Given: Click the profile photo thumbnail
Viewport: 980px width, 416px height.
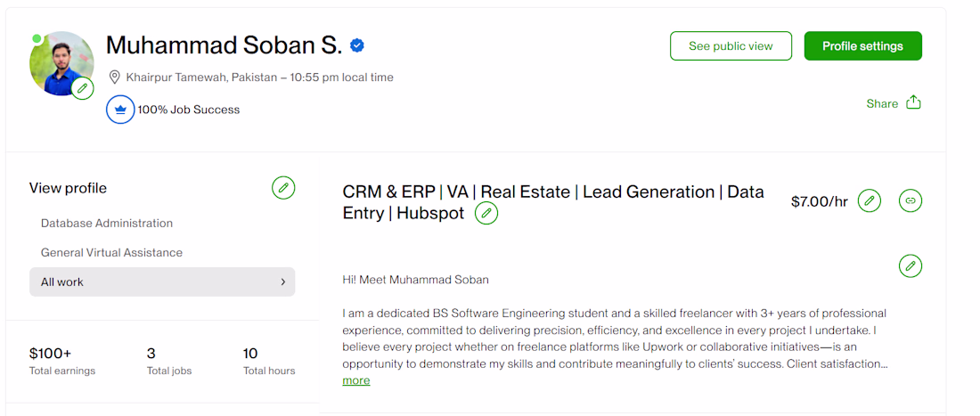Looking at the screenshot, I should pyautogui.click(x=59, y=61).
